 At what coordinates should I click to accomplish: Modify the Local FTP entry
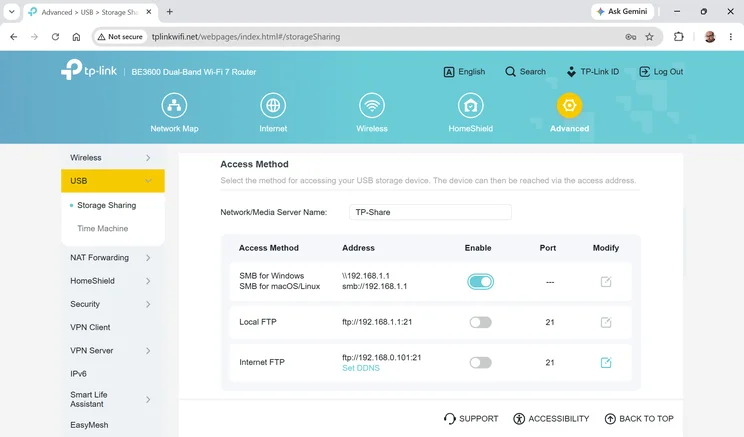click(x=606, y=322)
